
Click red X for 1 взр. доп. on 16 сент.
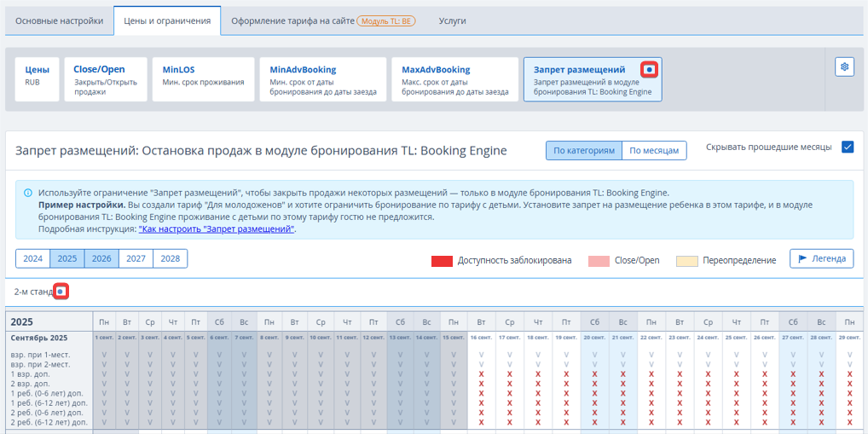click(482, 373)
